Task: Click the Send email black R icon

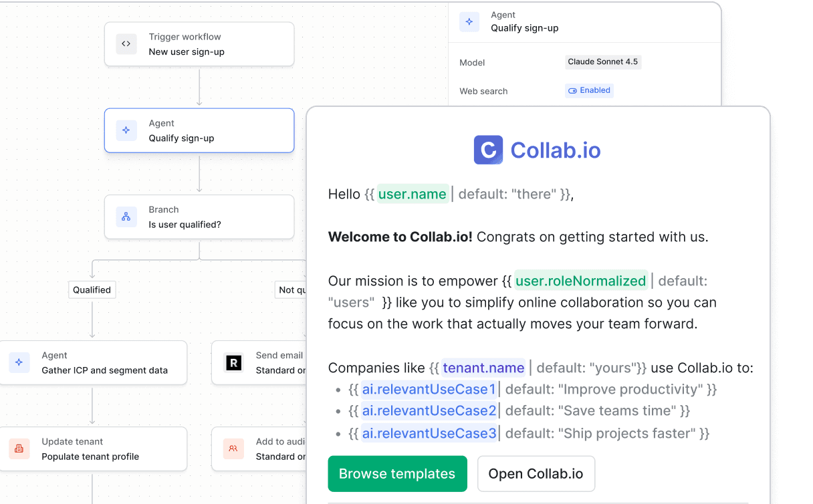Action: point(233,362)
